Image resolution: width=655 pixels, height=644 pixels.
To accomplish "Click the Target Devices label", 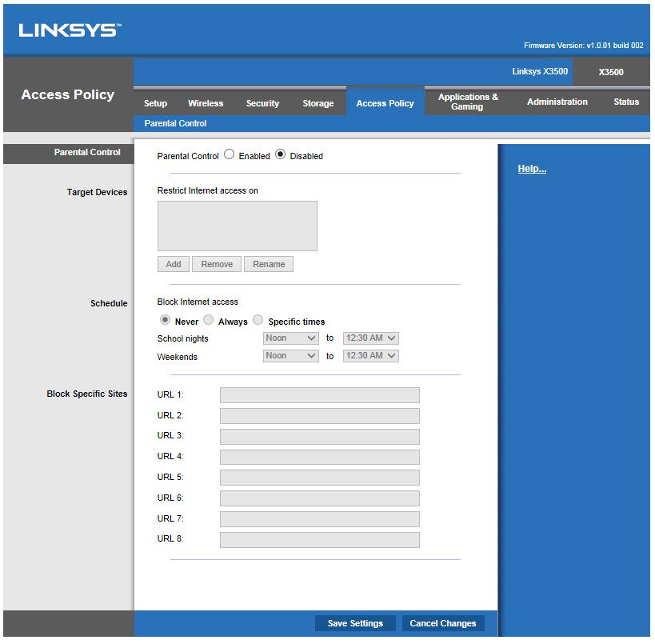I will [97, 192].
